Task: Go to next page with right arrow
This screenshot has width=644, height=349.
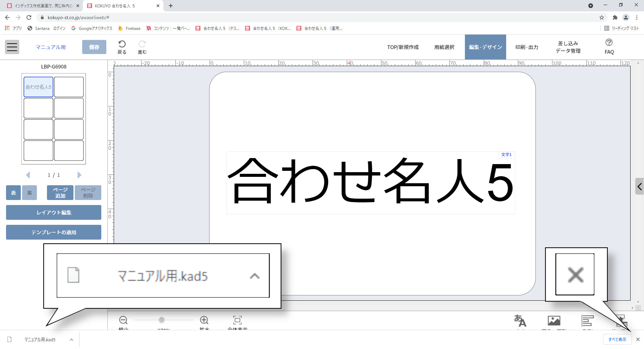Action: coord(79,175)
